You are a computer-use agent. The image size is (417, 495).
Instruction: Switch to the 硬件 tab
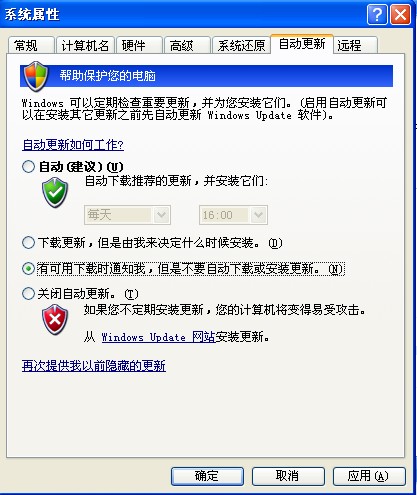[x=139, y=45]
